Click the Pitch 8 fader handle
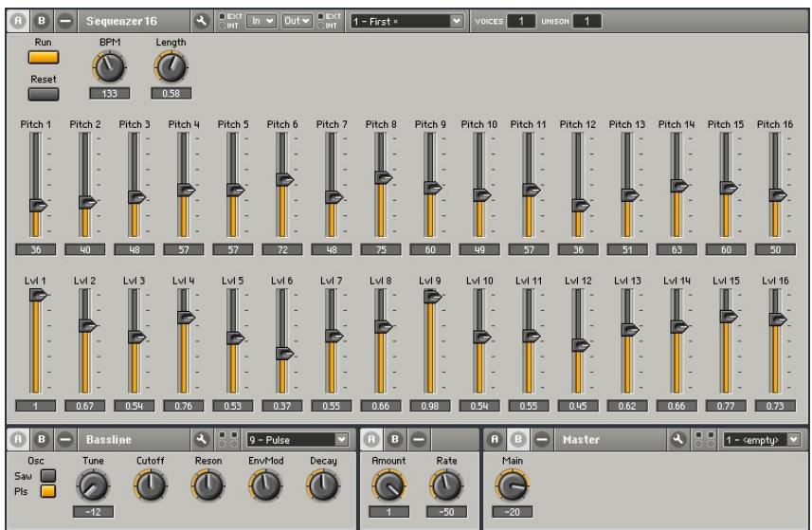 coord(383,177)
